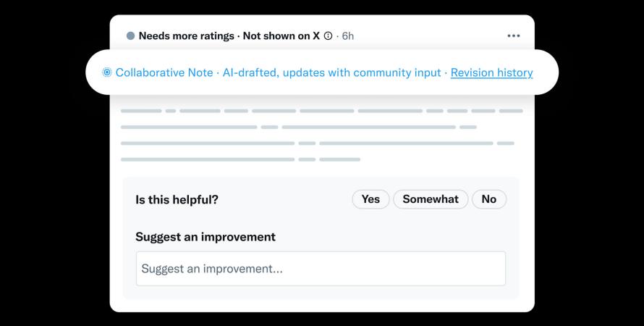Open the three-dot more options menu

[x=514, y=35]
